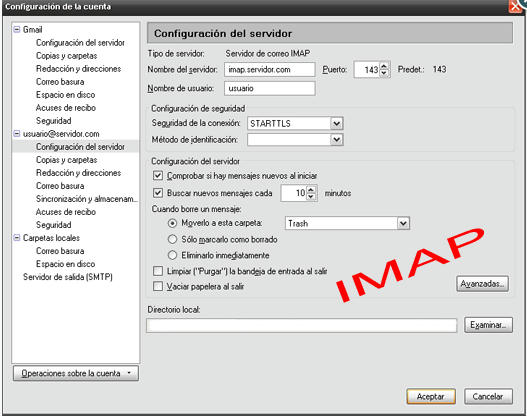Focus the Directorio local field
The width and height of the screenshot is (527, 416).
pyautogui.click(x=301, y=325)
